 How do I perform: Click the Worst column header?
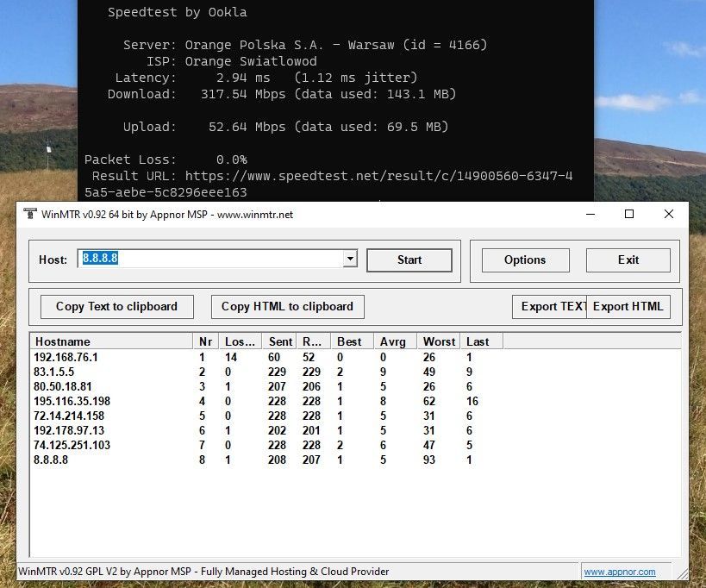pos(439,341)
